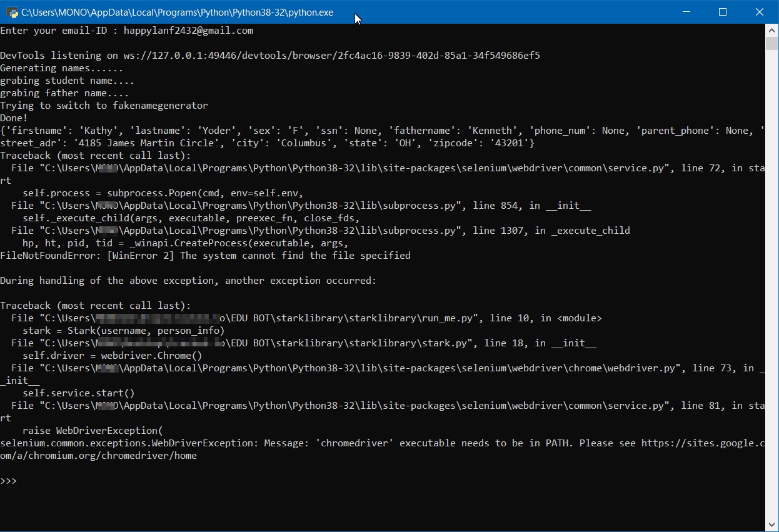Click the scrollbar down arrow
The image size is (779, 532).
click(772, 524)
